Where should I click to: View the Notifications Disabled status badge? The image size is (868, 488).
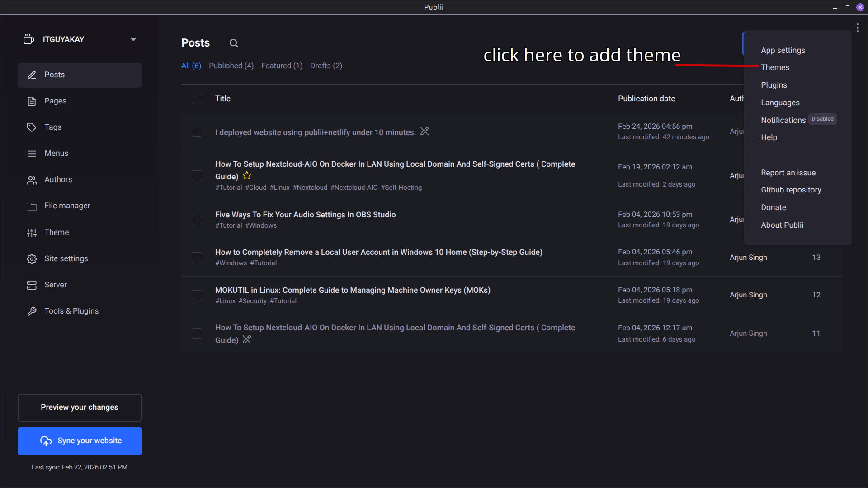[823, 119]
